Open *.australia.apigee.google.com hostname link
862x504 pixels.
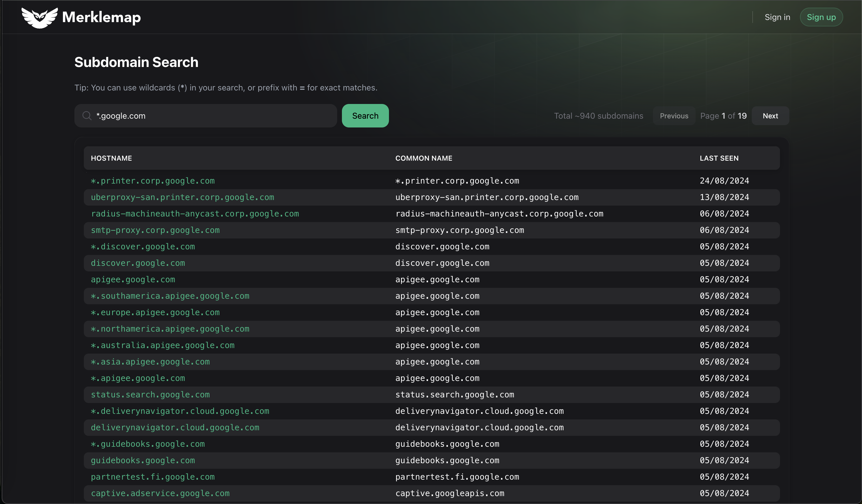pos(163,345)
